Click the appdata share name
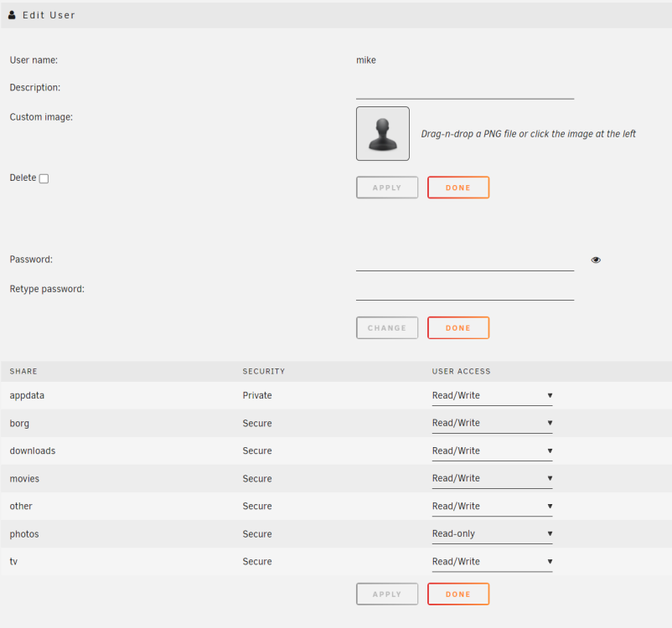672x628 pixels. point(27,396)
